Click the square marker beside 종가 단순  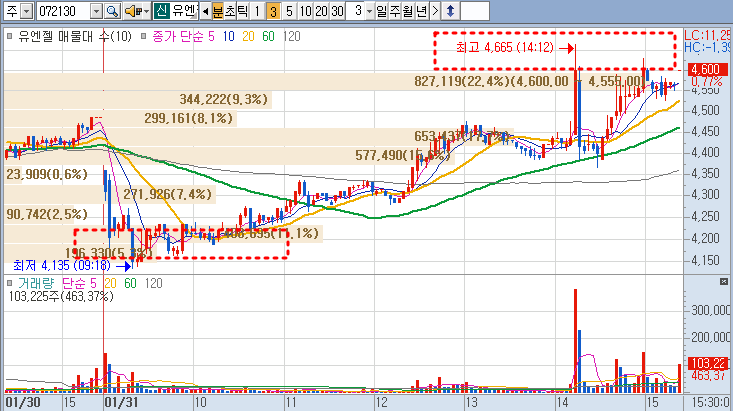pos(143,36)
